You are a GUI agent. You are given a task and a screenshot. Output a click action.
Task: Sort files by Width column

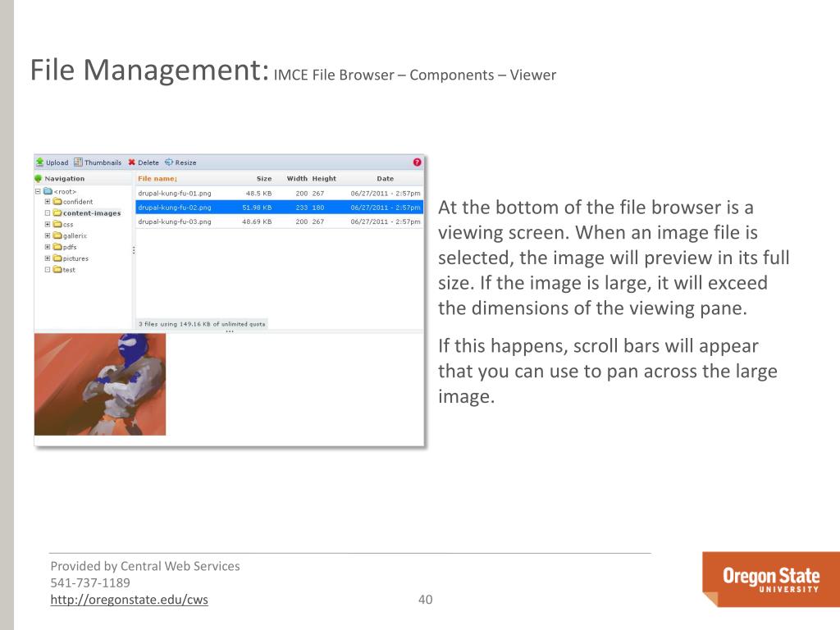point(297,178)
